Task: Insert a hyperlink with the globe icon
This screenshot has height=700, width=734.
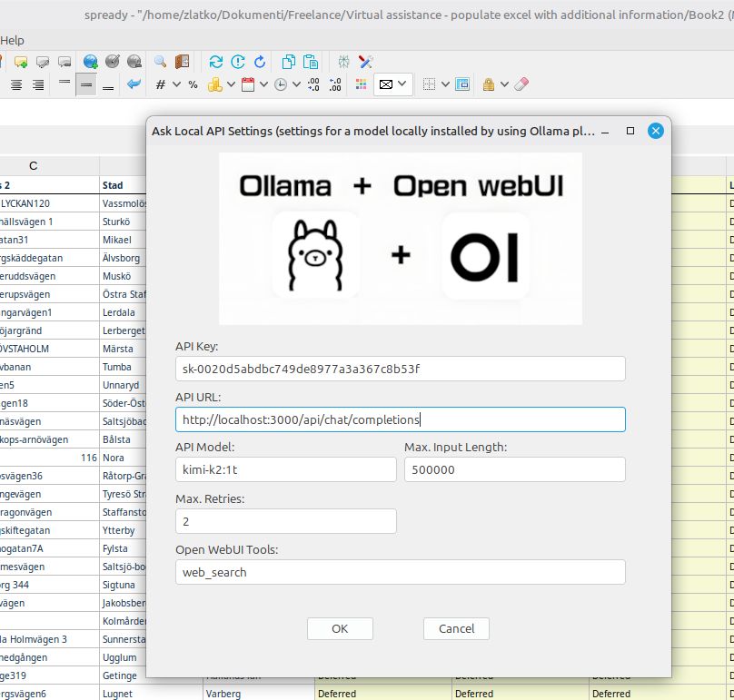Action: coord(91,62)
